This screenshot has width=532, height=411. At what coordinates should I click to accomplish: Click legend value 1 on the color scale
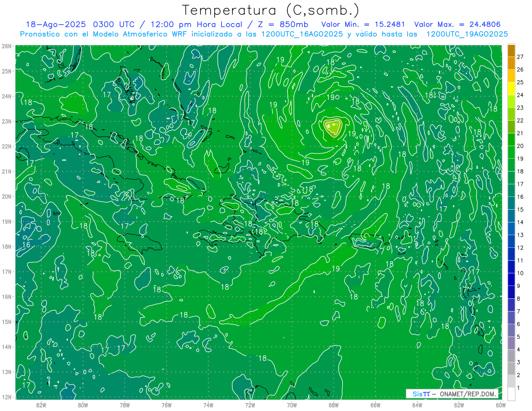[519, 388]
